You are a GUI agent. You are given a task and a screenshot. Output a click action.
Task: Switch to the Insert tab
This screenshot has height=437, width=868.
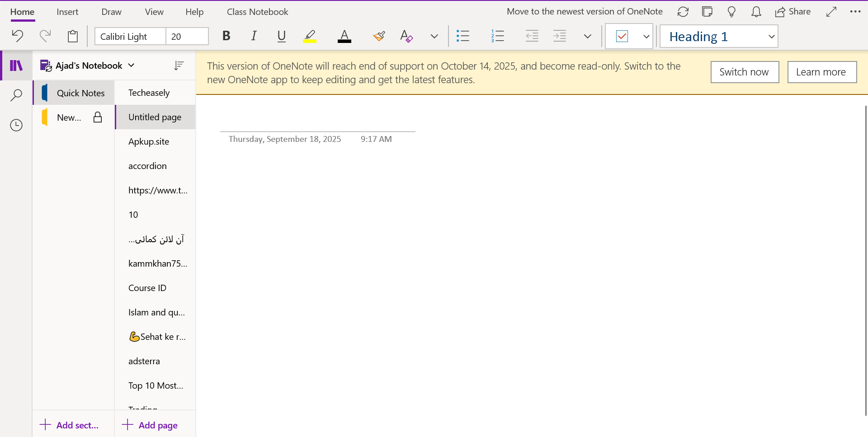click(67, 12)
